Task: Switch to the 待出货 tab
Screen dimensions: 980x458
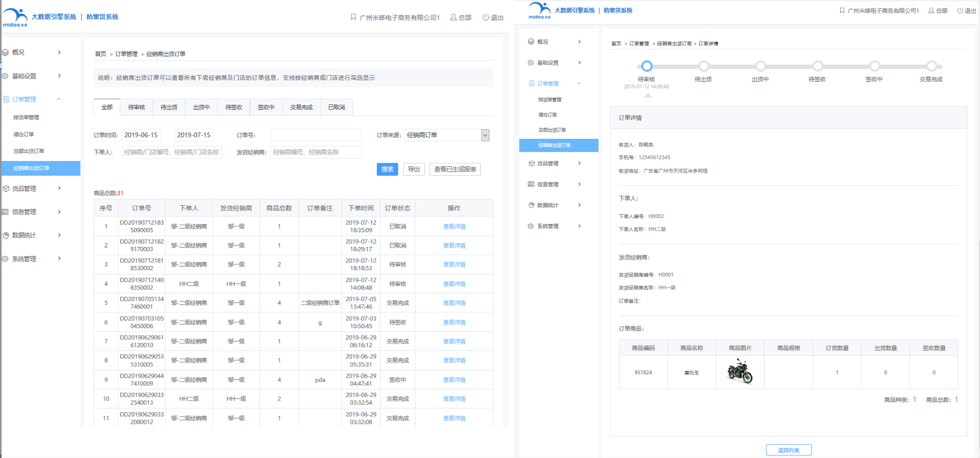Action: pos(169,107)
